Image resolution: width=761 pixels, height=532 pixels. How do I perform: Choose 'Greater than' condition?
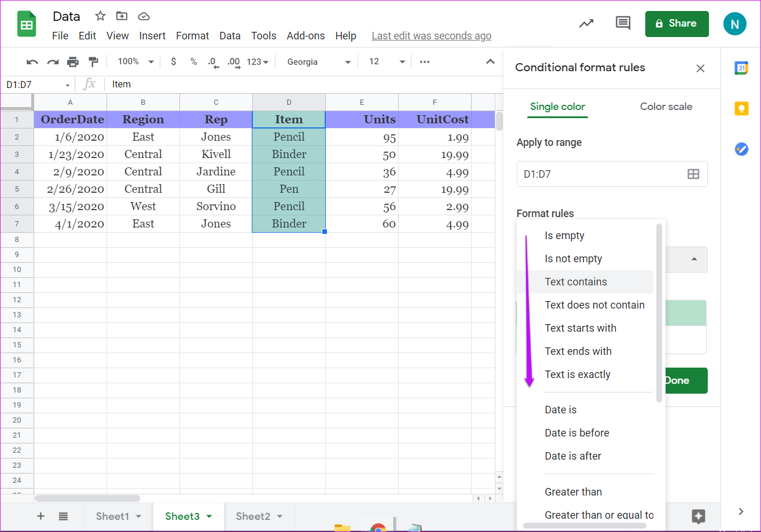pos(585,492)
